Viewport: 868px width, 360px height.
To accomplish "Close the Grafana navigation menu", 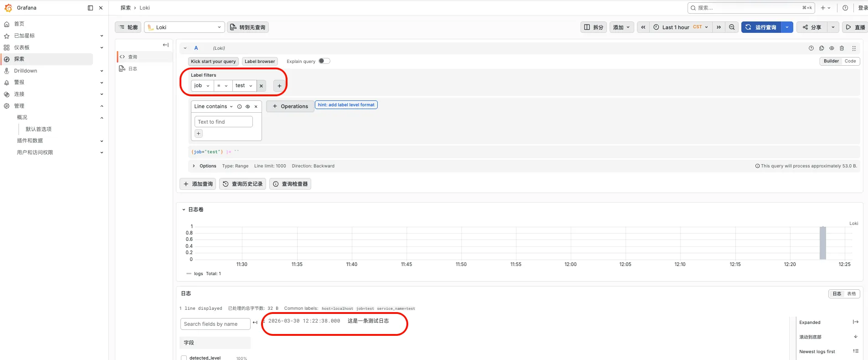I will pyautogui.click(x=101, y=8).
